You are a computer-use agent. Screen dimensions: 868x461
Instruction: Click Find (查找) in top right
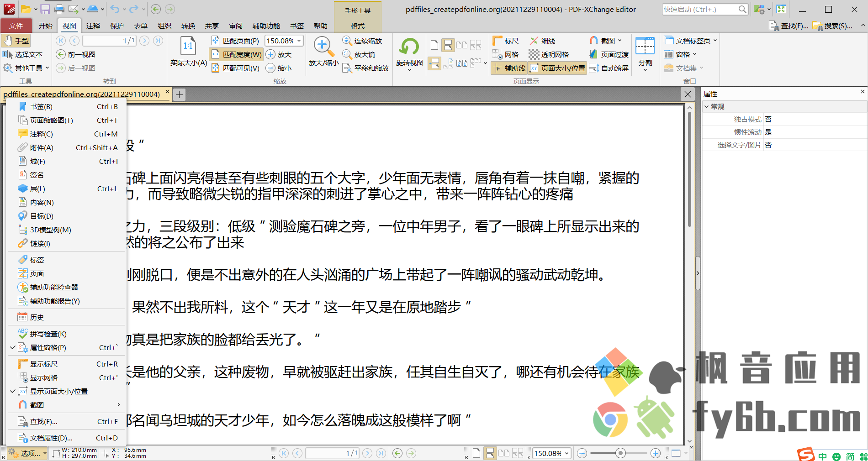(789, 26)
